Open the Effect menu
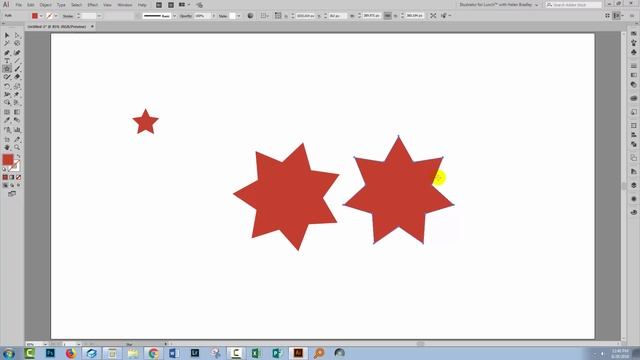This screenshot has width=640, height=360. 93,5
